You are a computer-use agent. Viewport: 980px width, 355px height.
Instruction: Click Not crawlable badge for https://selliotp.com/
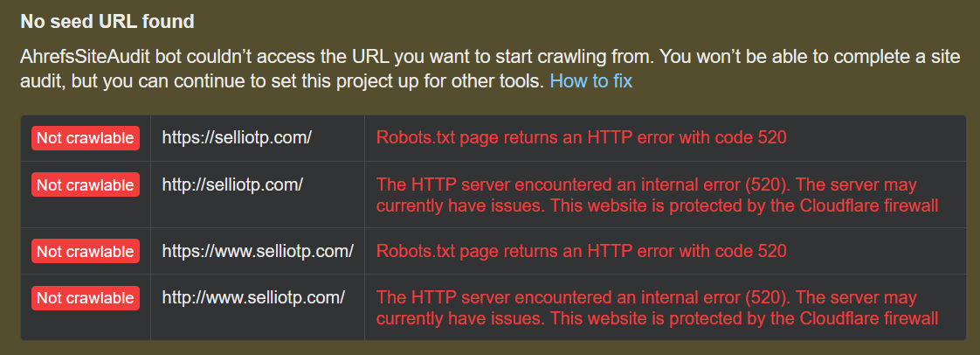point(86,138)
